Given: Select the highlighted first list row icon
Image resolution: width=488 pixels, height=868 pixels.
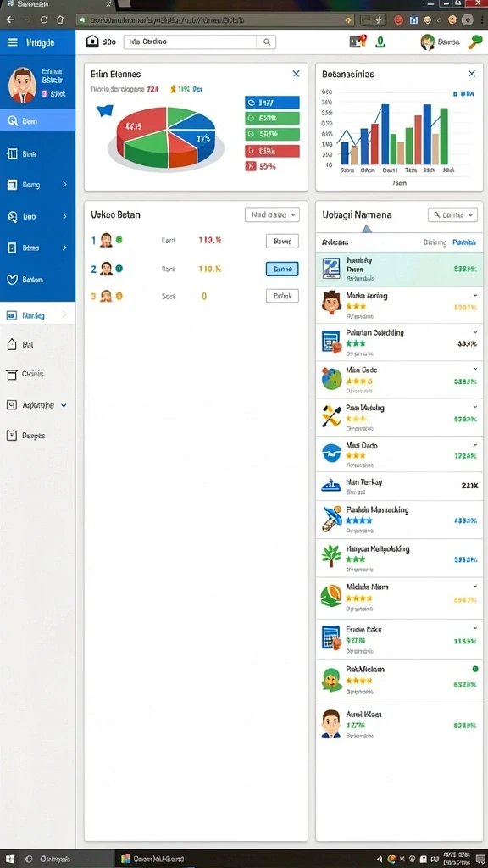Looking at the screenshot, I should pyautogui.click(x=331, y=269).
